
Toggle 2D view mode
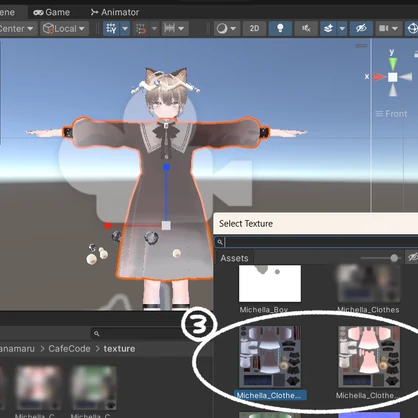click(x=254, y=29)
